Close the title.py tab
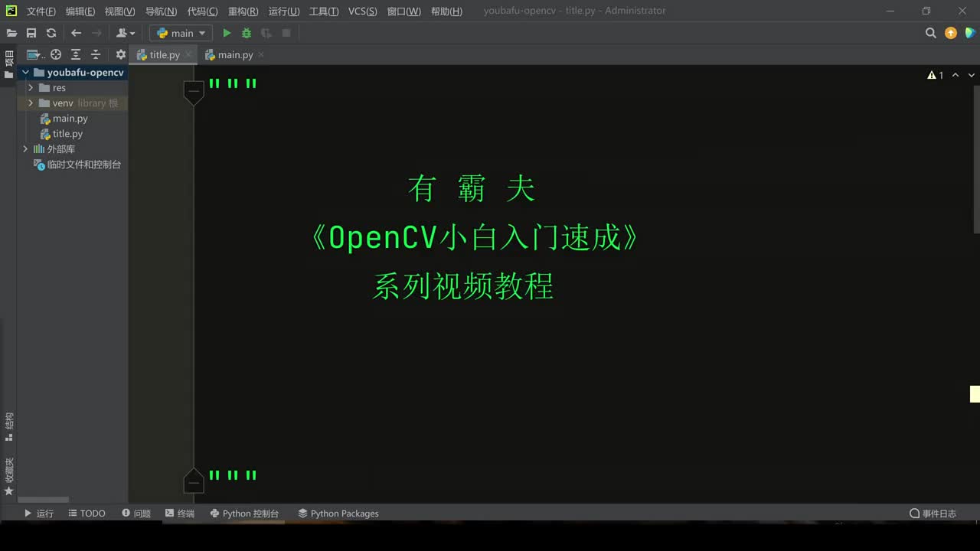This screenshot has width=980, height=551. coord(188,54)
